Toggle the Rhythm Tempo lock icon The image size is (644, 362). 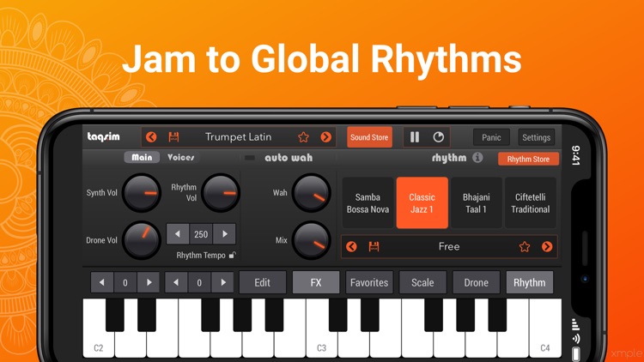coord(232,256)
